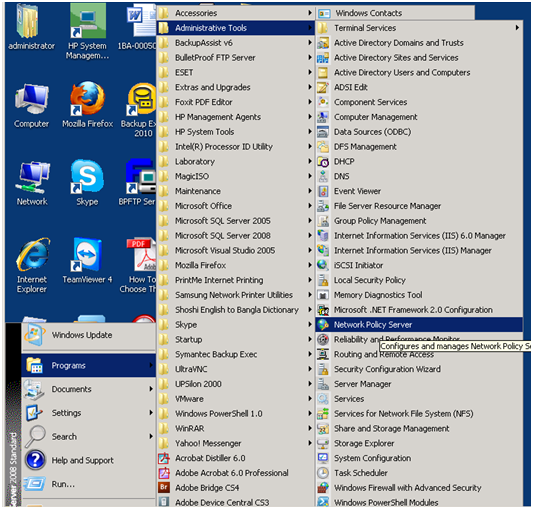The image size is (533, 509).
Task: Click the Network desktop icon
Action: (x=32, y=177)
